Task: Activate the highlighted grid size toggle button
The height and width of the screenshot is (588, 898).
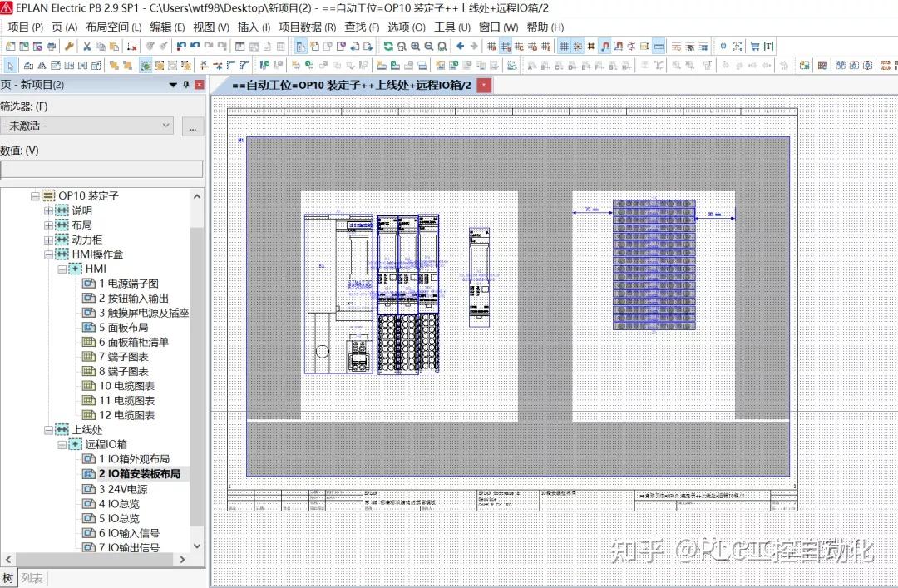Action: point(504,46)
